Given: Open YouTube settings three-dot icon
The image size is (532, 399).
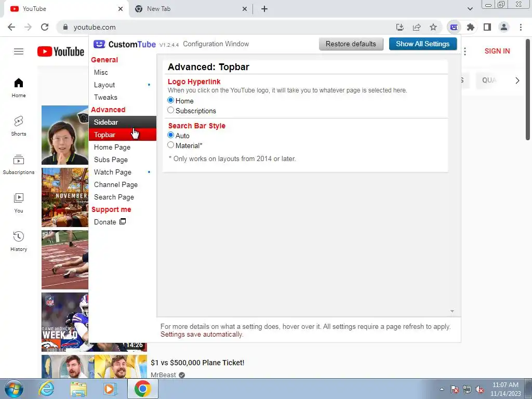Looking at the screenshot, I should pyautogui.click(x=465, y=51).
